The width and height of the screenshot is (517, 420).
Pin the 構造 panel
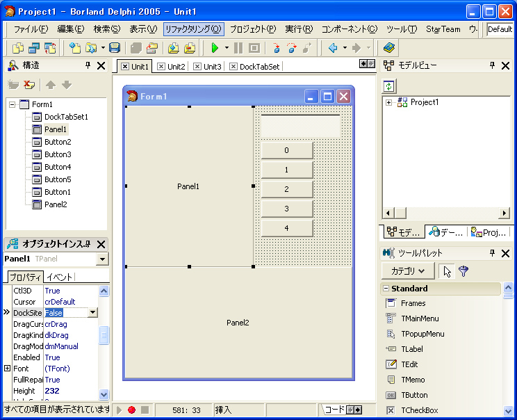[x=88, y=65]
